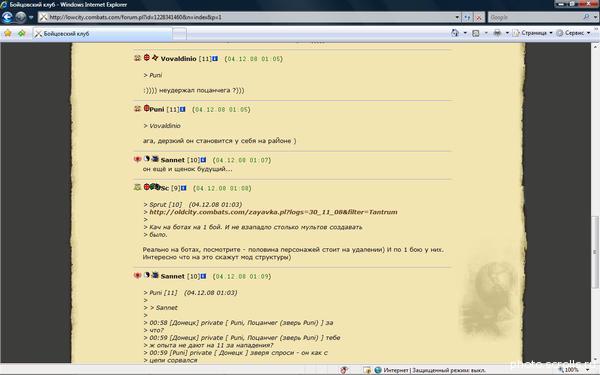Click the address bar refresh icon
Viewport: 600px width, 375px height.
(467, 17)
